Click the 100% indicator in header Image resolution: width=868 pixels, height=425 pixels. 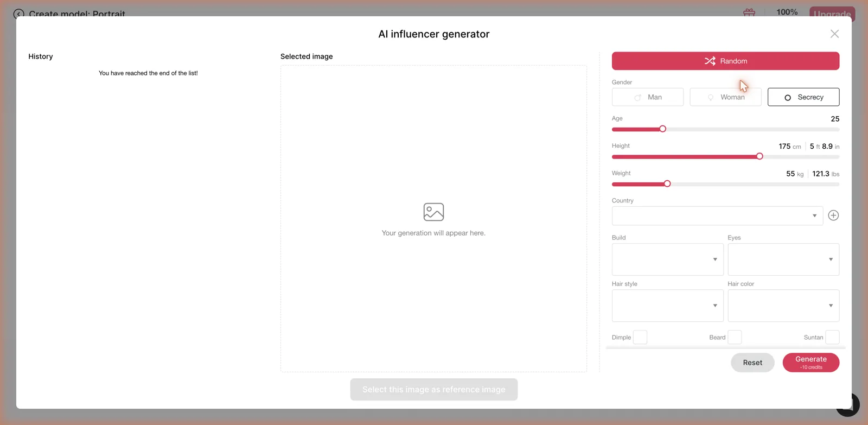[787, 12]
